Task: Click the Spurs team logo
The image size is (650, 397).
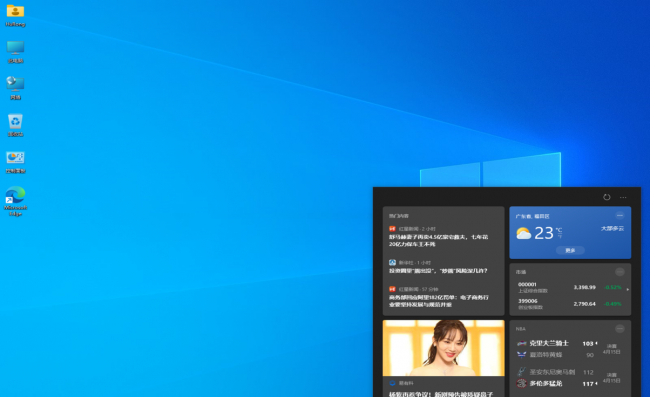Action: (521, 372)
